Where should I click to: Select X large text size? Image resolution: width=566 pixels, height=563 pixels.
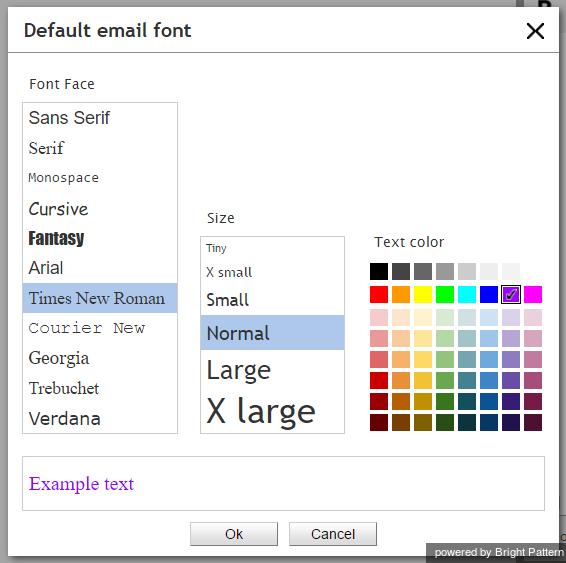[273, 411]
